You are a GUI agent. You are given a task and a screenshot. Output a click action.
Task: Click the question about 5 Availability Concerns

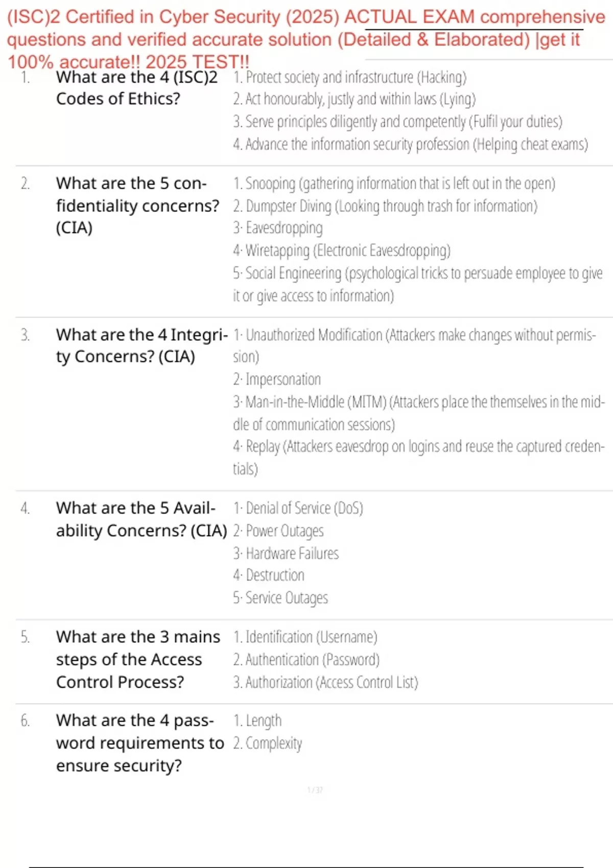tap(141, 519)
